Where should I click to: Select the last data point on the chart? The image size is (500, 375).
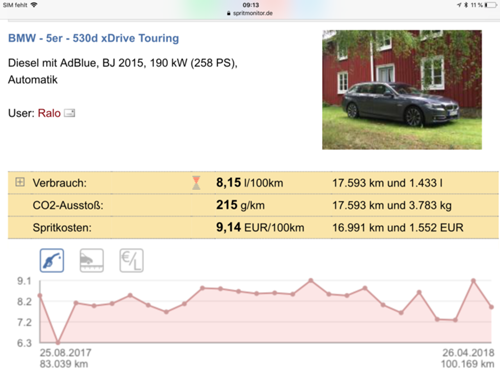pos(491,307)
